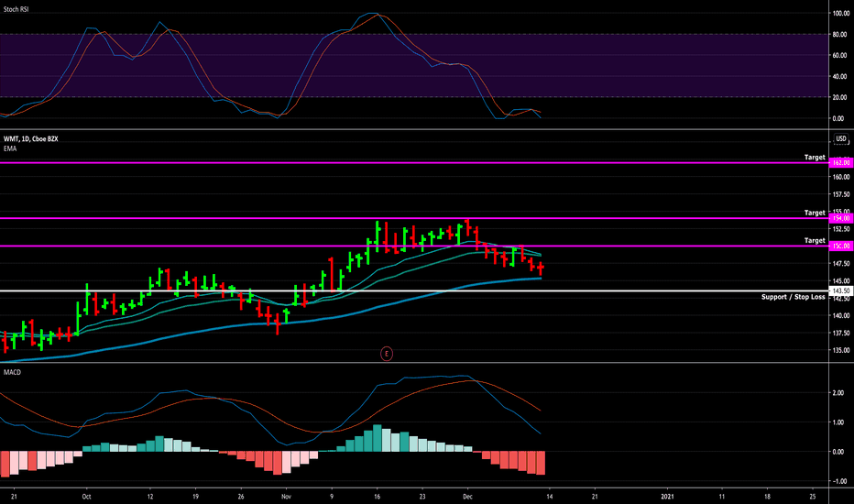The image size is (854, 504).
Task: Click 2.00 on the MACD scale
Action: (x=838, y=393)
